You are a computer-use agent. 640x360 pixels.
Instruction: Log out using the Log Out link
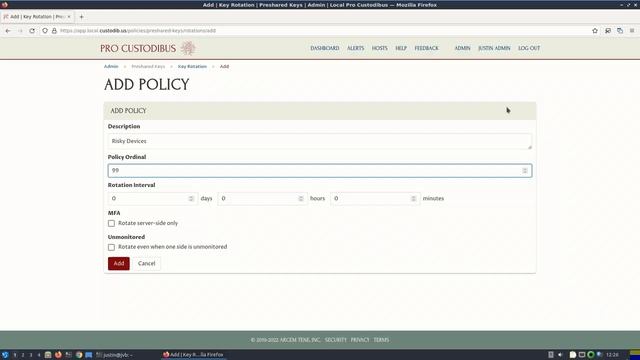pyautogui.click(x=529, y=48)
